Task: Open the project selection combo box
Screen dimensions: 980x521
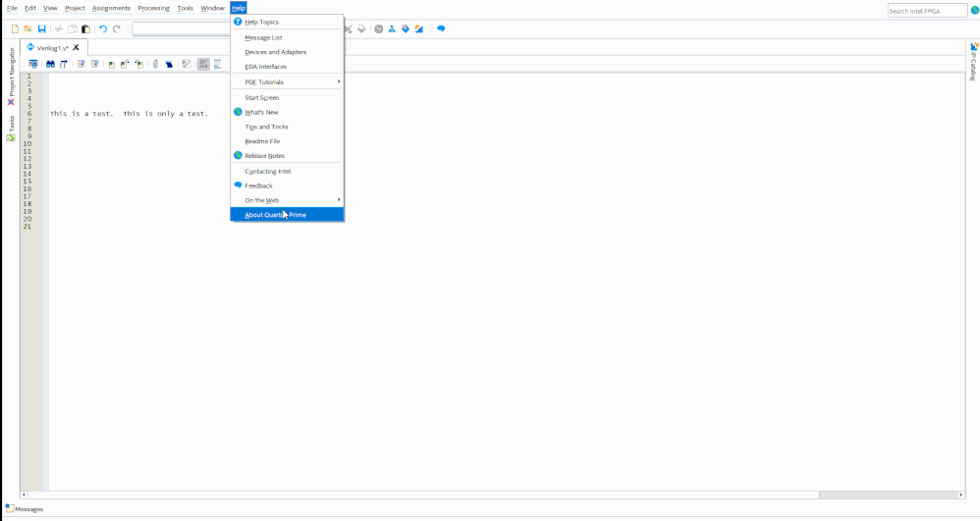Action: click(x=182, y=28)
